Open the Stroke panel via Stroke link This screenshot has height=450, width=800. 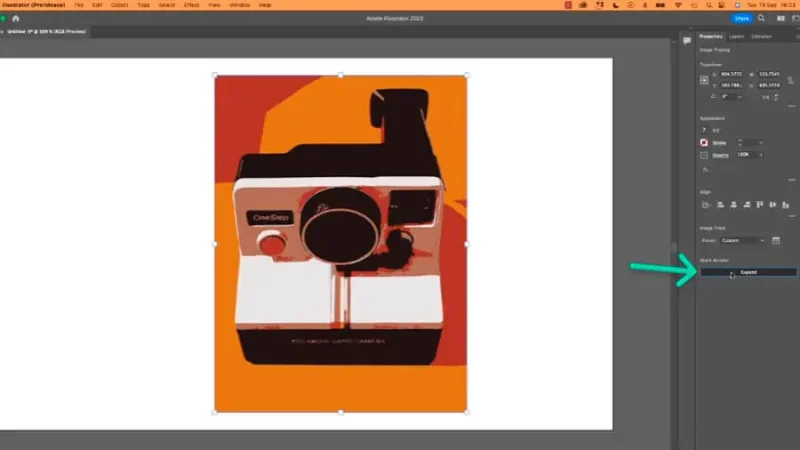(719, 143)
